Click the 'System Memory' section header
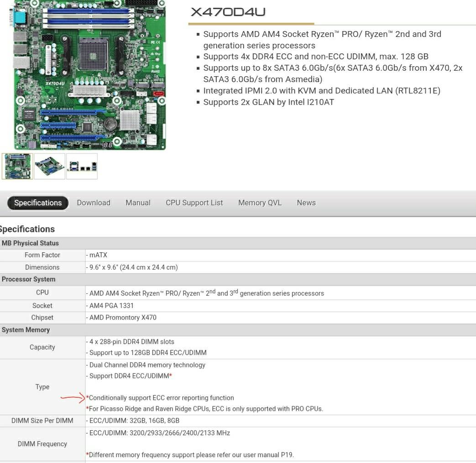 (x=26, y=330)
